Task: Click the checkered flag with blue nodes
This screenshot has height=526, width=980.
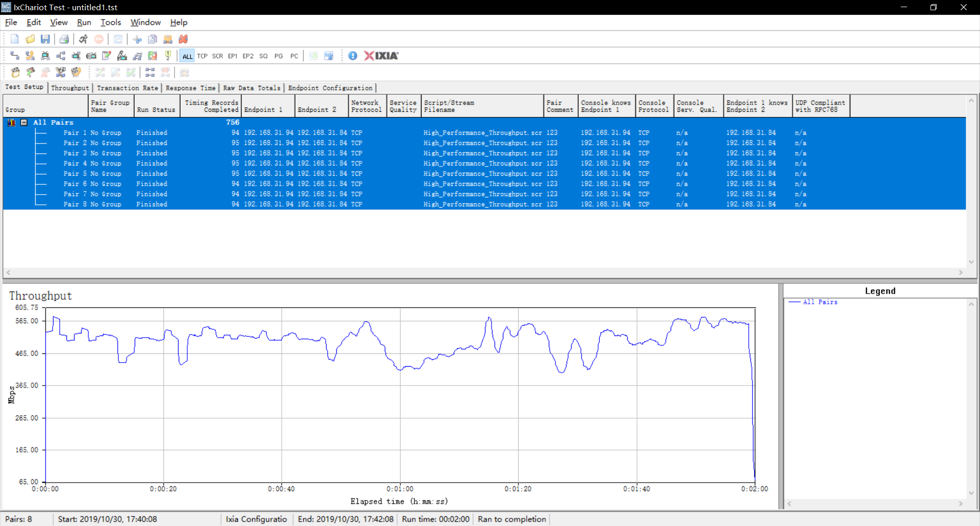Action: pyautogui.click(x=61, y=72)
